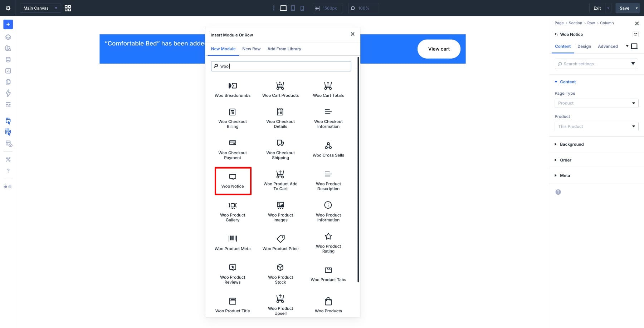The width and height of the screenshot is (644, 328).
Task: Expand the Order settings group
Action: pos(563,160)
